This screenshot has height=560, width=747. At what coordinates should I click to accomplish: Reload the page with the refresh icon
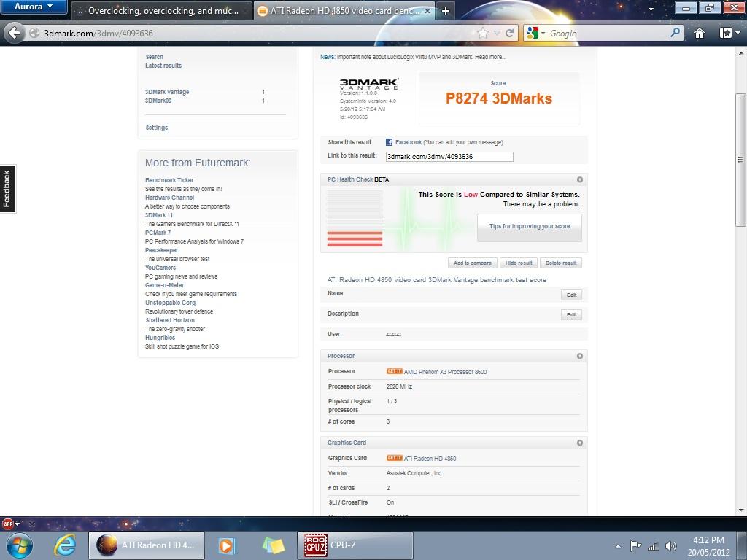pos(509,33)
